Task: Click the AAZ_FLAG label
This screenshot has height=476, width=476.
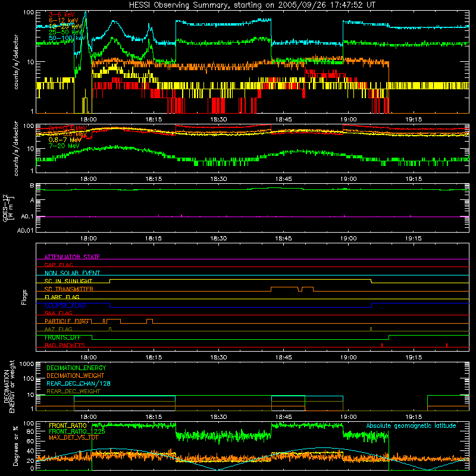Action: tap(58, 329)
